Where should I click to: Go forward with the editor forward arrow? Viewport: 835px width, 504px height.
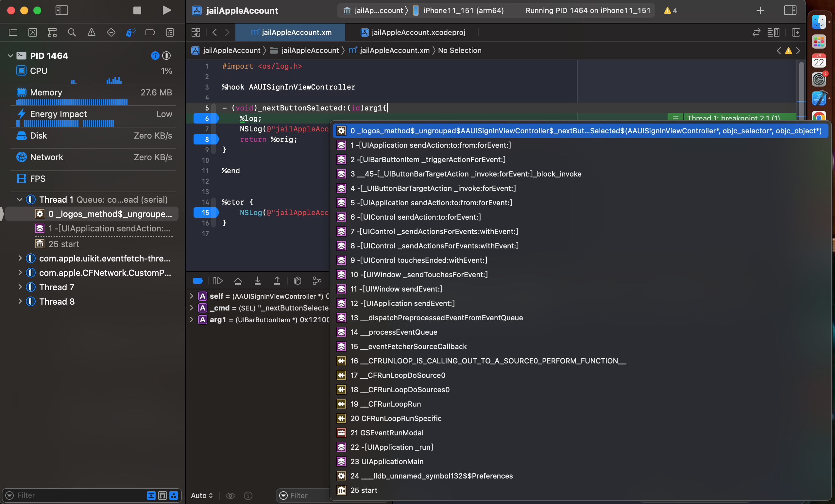227,32
